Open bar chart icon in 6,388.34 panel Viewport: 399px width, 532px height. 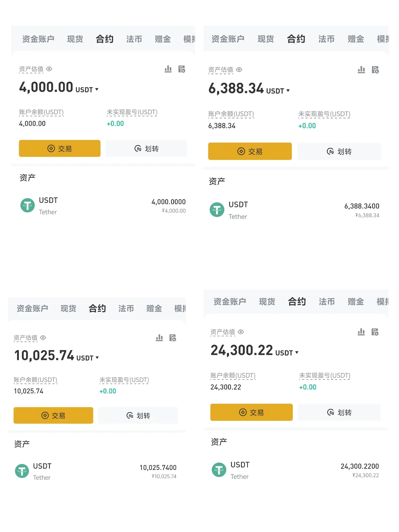pos(361,70)
